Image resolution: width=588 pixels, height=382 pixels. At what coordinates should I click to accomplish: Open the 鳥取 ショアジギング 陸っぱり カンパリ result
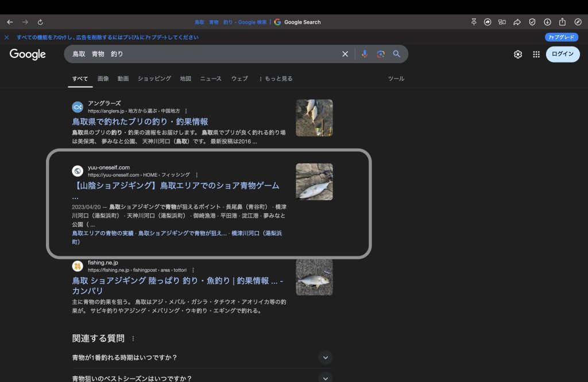coord(177,286)
